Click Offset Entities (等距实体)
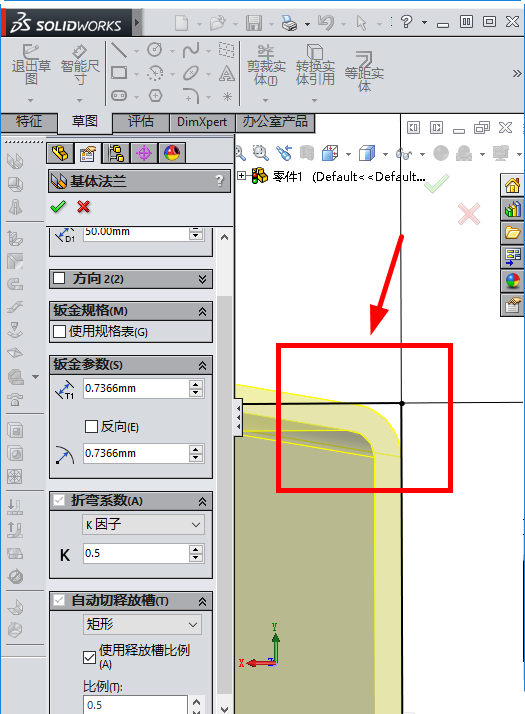 [x=364, y=72]
